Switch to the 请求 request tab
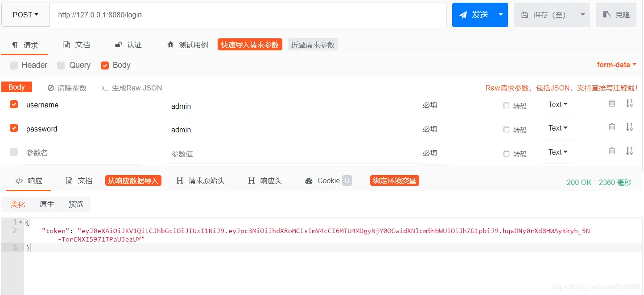The height and width of the screenshot is (295, 644). click(25, 45)
